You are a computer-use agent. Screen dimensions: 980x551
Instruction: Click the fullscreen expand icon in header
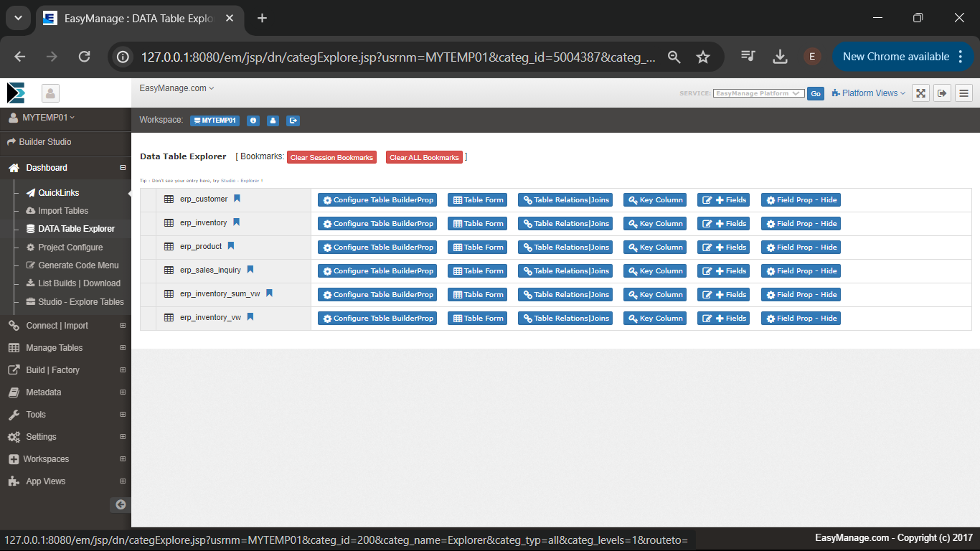921,93
